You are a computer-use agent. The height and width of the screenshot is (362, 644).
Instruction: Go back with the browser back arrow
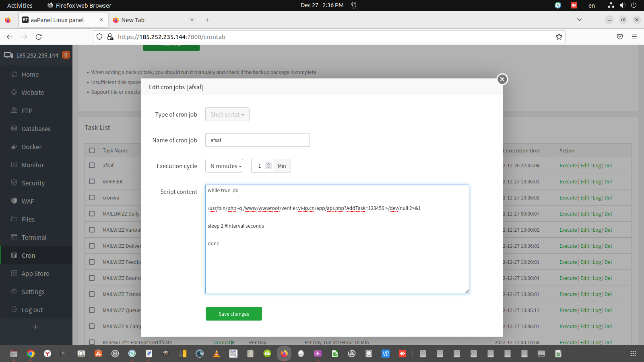(x=10, y=37)
